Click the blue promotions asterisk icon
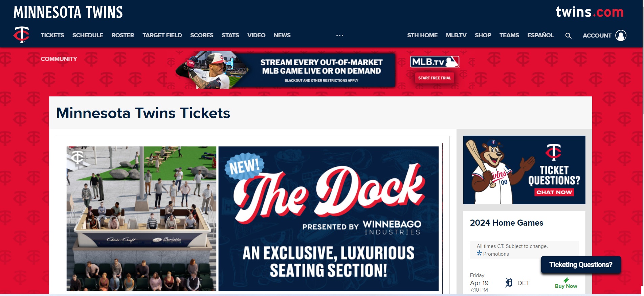The width and height of the screenshot is (644, 296). click(479, 253)
